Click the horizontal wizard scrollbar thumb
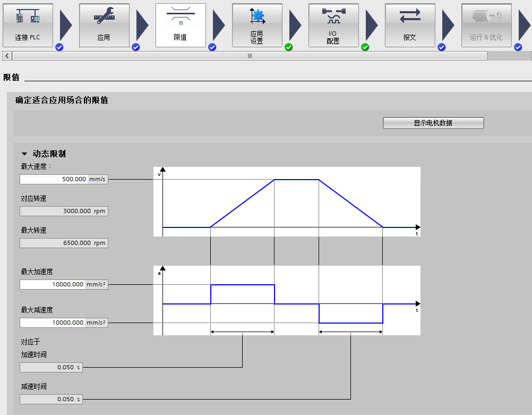The height and width of the screenshot is (415, 532). pyautogui.click(x=250, y=56)
